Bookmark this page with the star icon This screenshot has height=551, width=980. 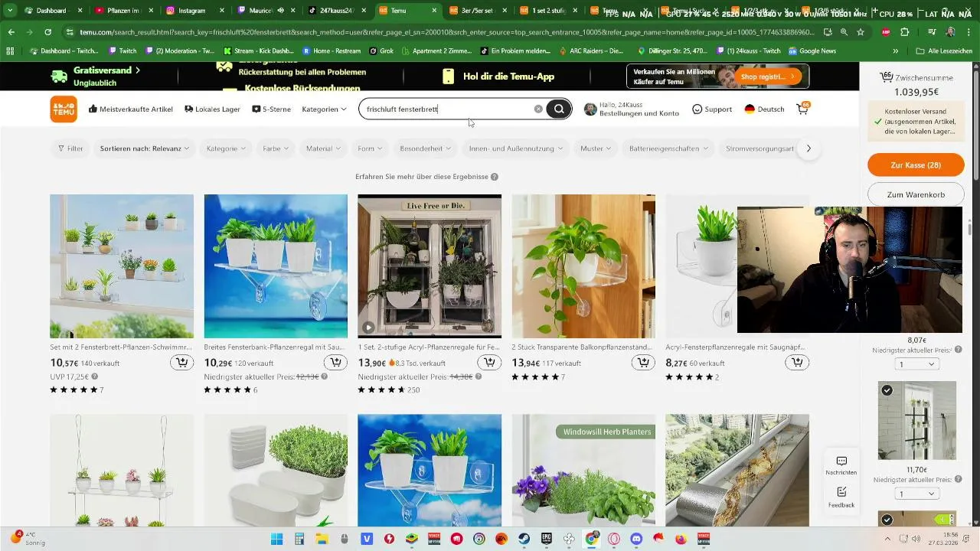tap(861, 32)
